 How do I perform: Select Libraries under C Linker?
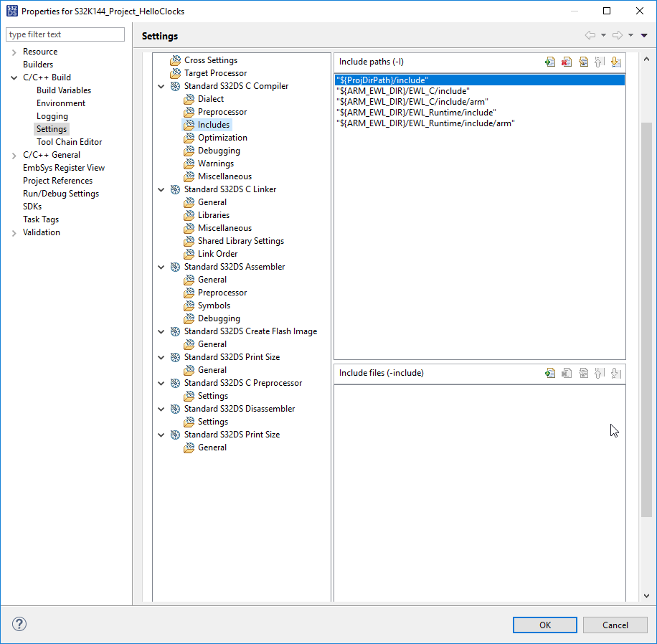click(214, 215)
